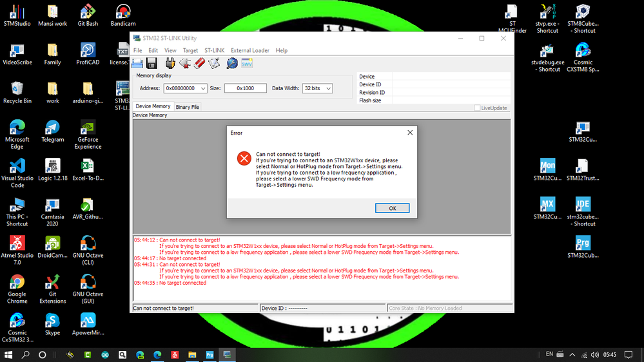The height and width of the screenshot is (362, 644).
Task: Click the Windows Start button
Action: click(x=8, y=355)
